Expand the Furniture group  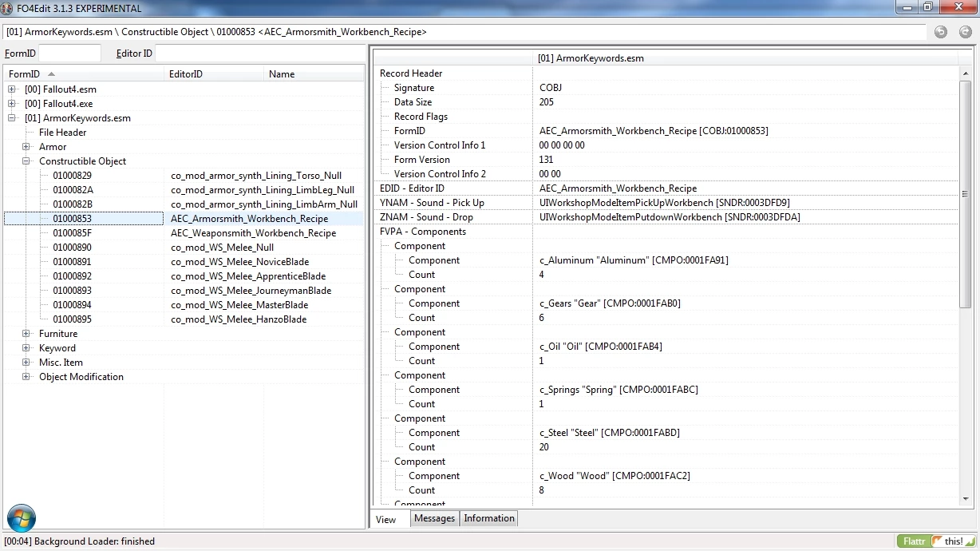pos(26,334)
